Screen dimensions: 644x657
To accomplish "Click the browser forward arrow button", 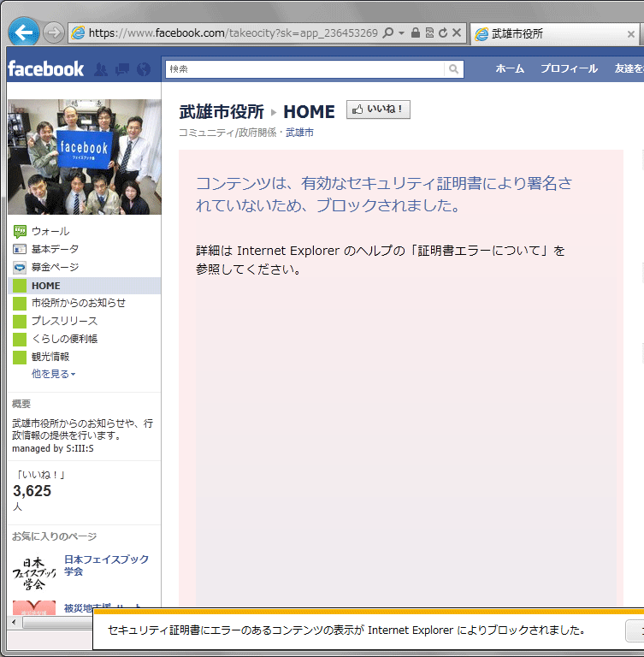I will pyautogui.click(x=53, y=33).
